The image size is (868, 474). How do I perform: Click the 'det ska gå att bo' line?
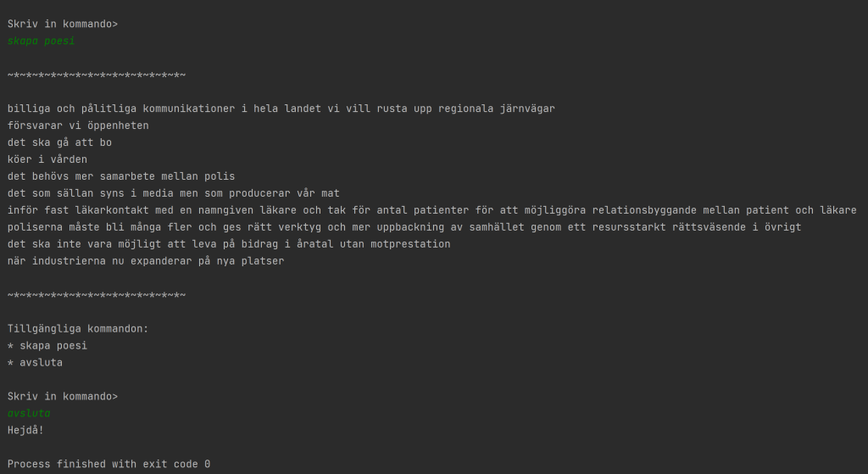tap(59, 142)
